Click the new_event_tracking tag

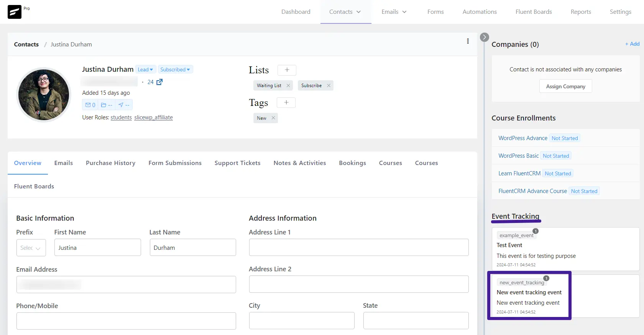[522, 282]
